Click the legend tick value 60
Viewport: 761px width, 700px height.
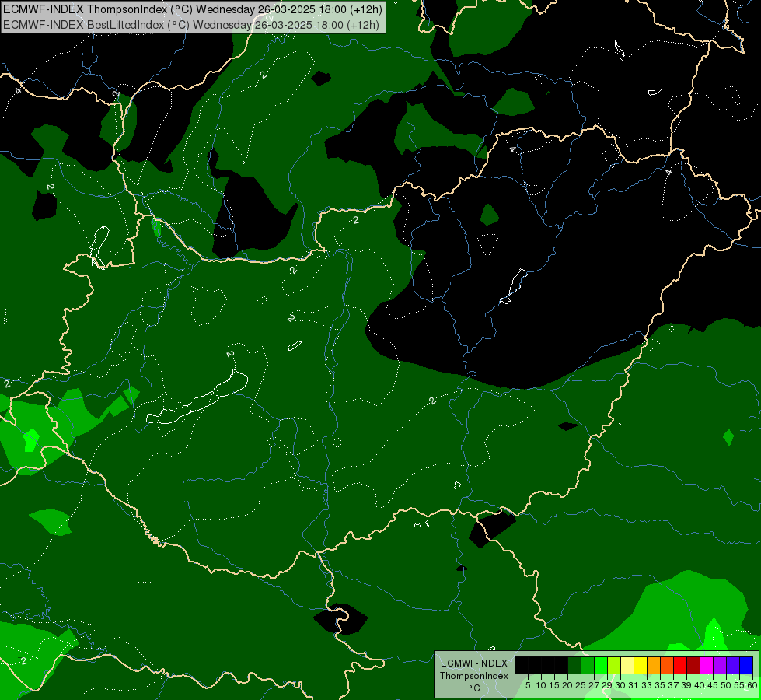coord(752,685)
